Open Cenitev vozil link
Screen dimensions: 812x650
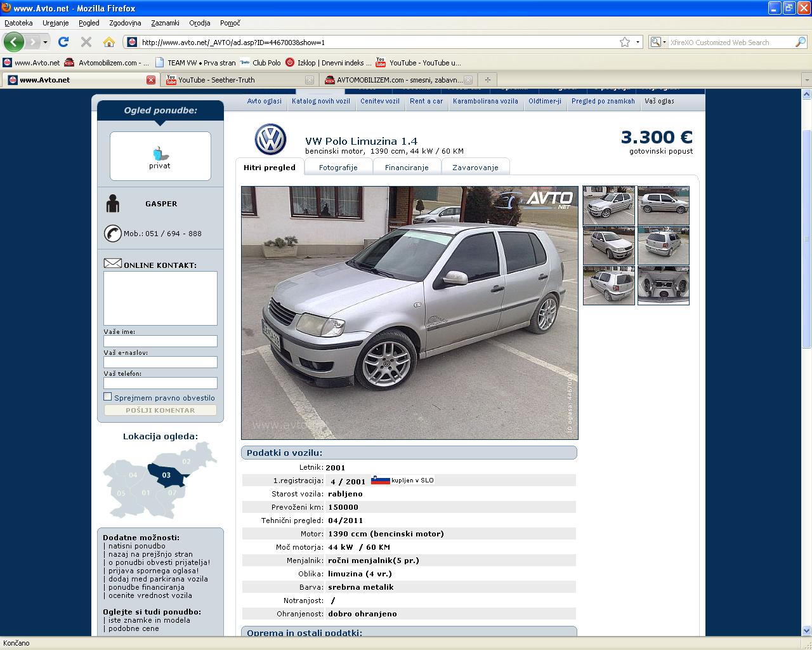[x=380, y=102]
